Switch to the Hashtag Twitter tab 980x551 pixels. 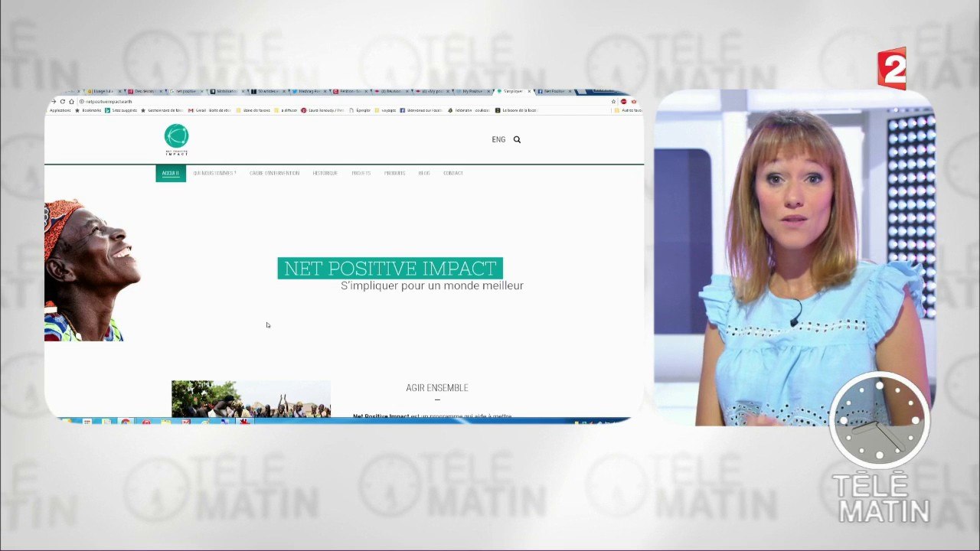coord(310,91)
